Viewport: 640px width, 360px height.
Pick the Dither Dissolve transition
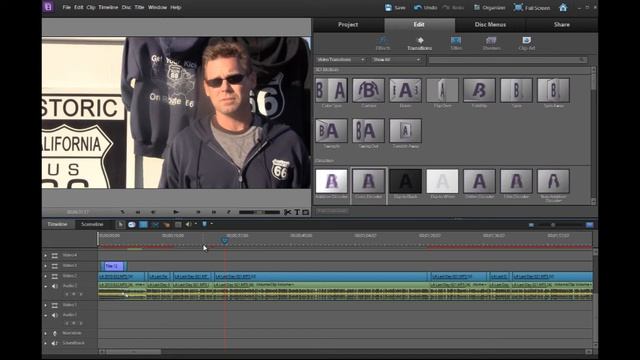point(479,181)
